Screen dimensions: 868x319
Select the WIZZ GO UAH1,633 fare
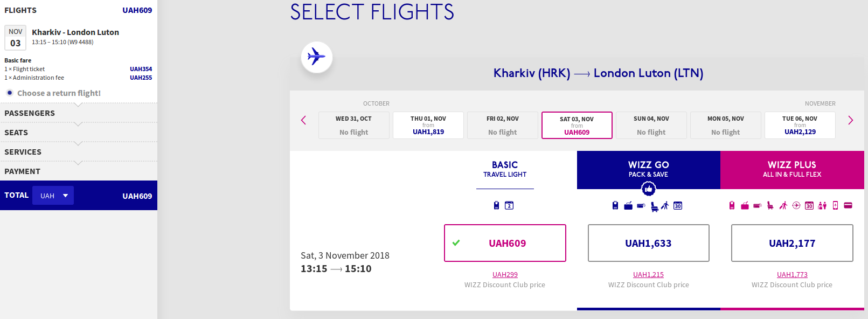coord(648,243)
